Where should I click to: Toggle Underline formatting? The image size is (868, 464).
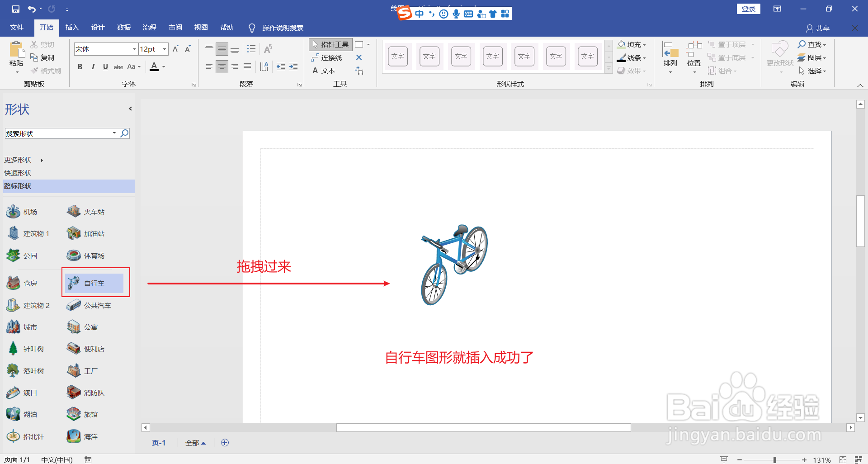pyautogui.click(x=105, y=67)
